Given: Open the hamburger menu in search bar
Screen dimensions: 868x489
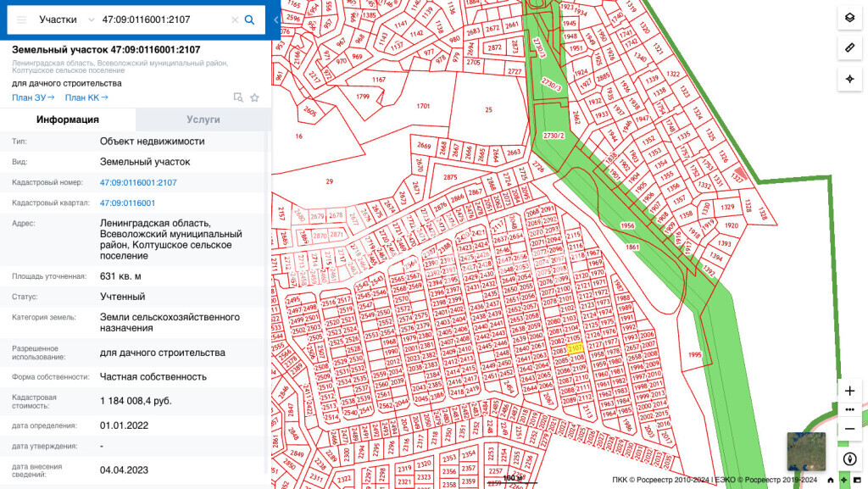Looking at the screenshot, I should [x=22, y=19].
